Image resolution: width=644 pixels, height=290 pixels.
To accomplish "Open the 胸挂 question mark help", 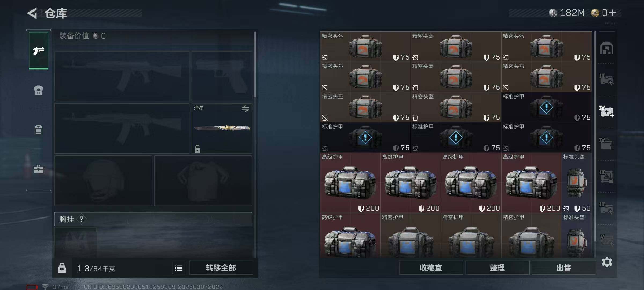I will [x=82, y=219].
